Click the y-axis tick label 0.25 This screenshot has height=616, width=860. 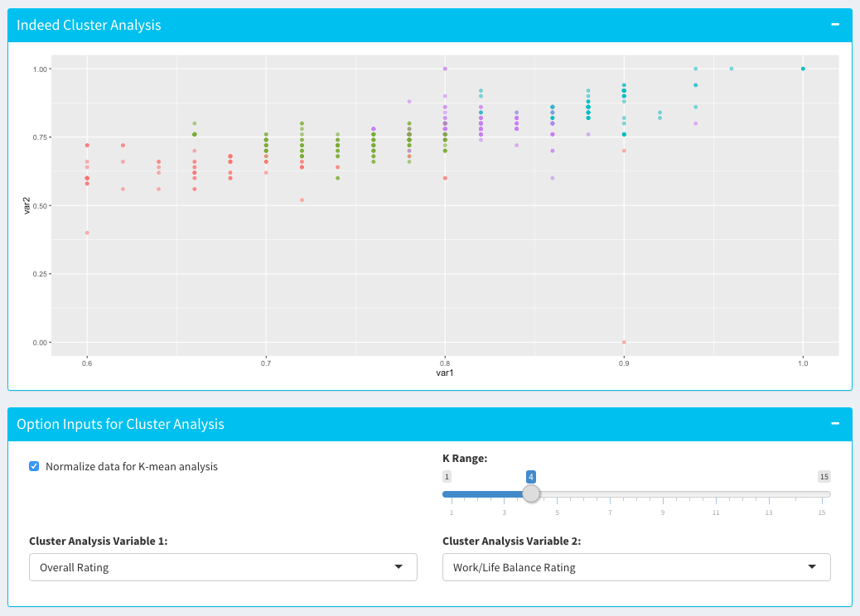[40, 274]
